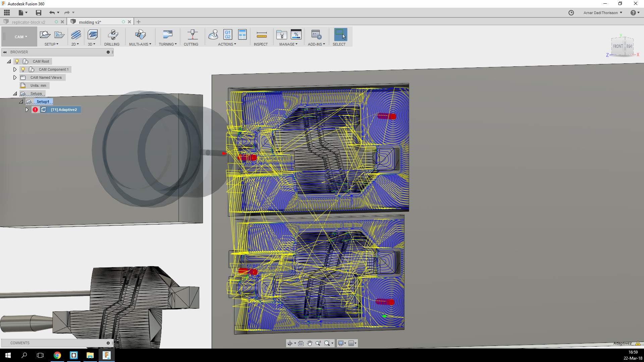Open the CAM workspace dropdown

click(20, 37)
